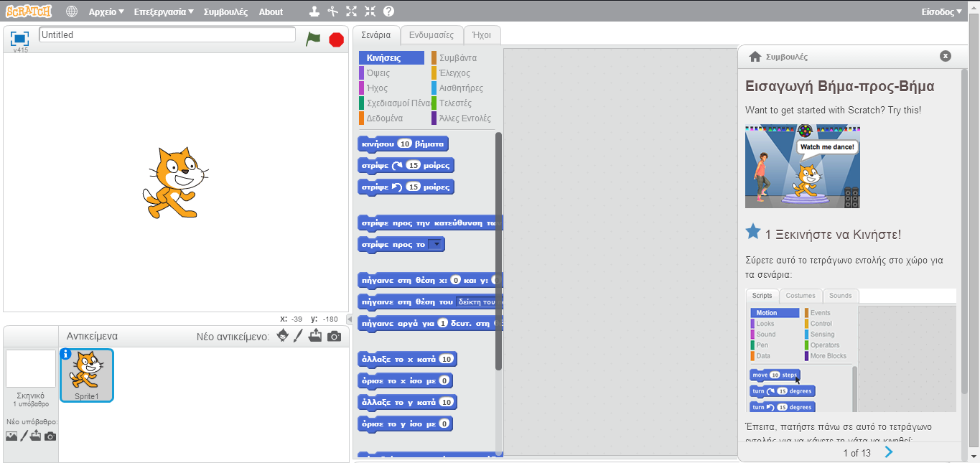Viewport: 980px width, 463px height.
Task: Select the Grow sprite tool
Action: pos(351,11)
